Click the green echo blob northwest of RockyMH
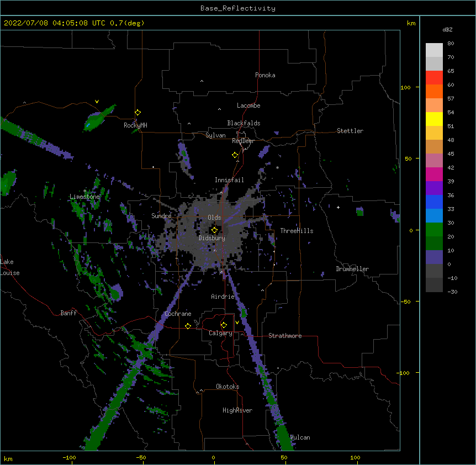This screenshot has height=465, width=476. click(x=99, y=118)
